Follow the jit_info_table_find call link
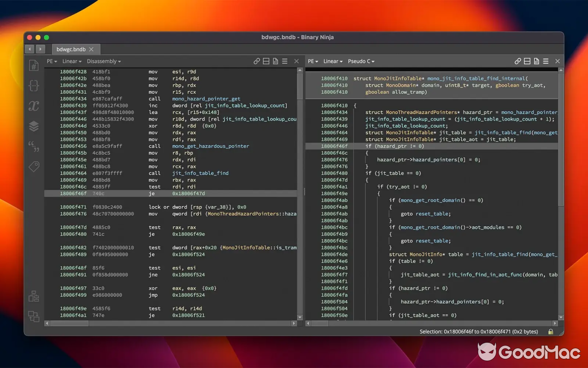The image size is (588, 368). coord(200,173)
